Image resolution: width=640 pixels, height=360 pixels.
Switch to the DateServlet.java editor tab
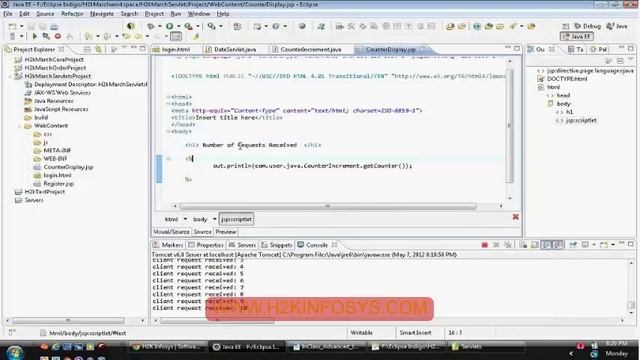click(x=234, y=49)
